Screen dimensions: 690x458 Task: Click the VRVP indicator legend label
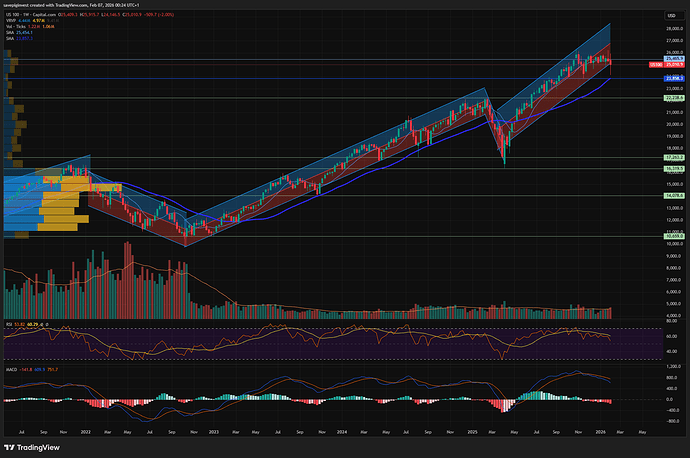10,22
